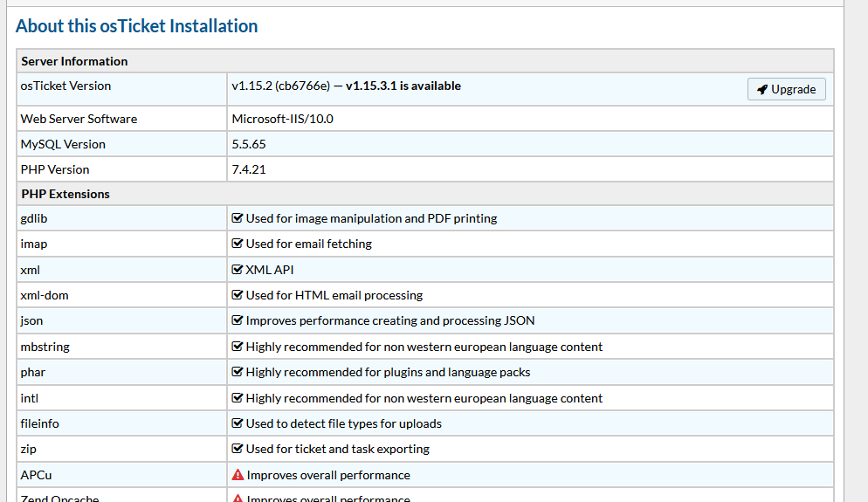Click the 'v1.15.3.1 is available' text
This screenshot has height=502, width=868.
(403, 86)
